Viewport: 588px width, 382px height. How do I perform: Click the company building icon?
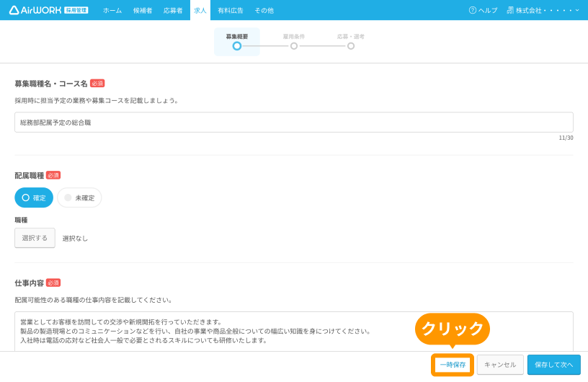click(x=510, y=10)
